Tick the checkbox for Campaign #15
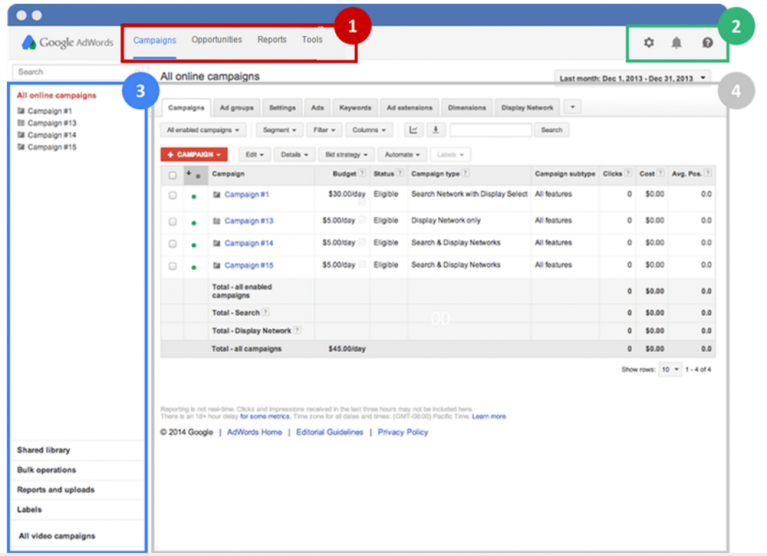Viewport: 767px width, 556px height. pos(172,266)
